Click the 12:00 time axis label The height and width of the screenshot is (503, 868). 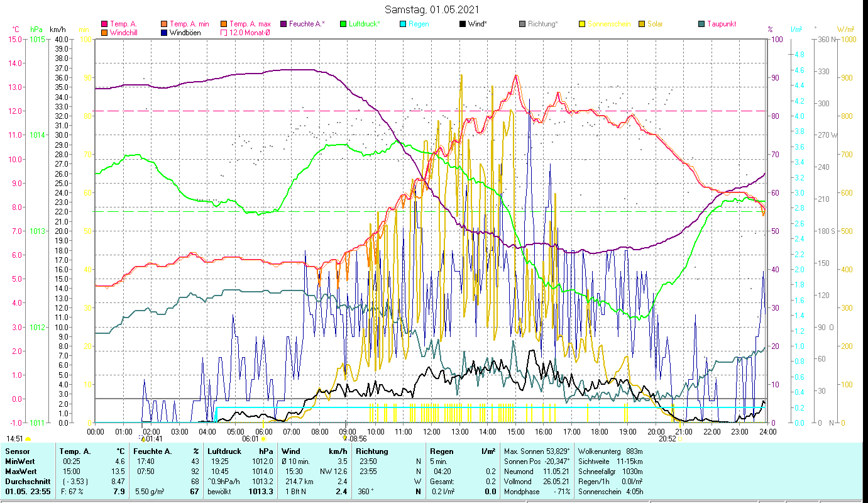[x=432, y=431]
